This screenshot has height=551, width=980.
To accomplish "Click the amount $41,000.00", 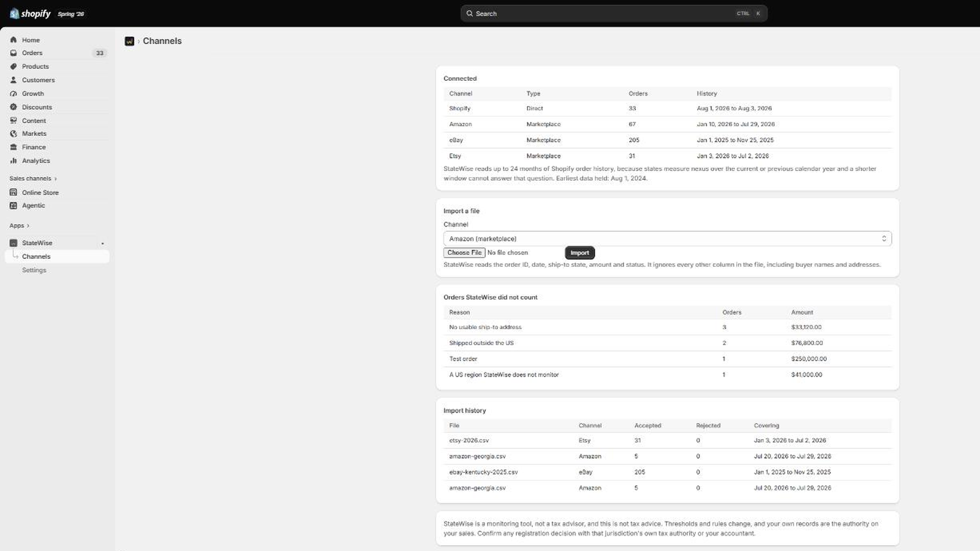I will 807,375.
